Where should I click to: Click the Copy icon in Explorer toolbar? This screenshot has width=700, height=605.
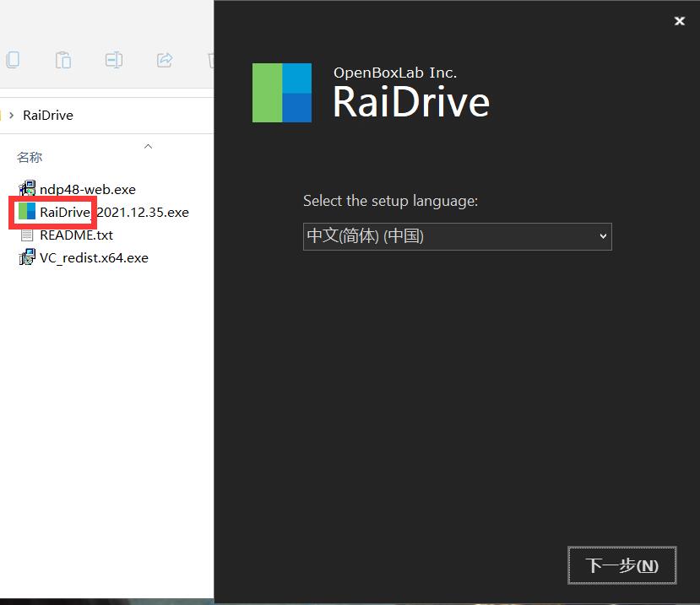click(x=13, y=60)
